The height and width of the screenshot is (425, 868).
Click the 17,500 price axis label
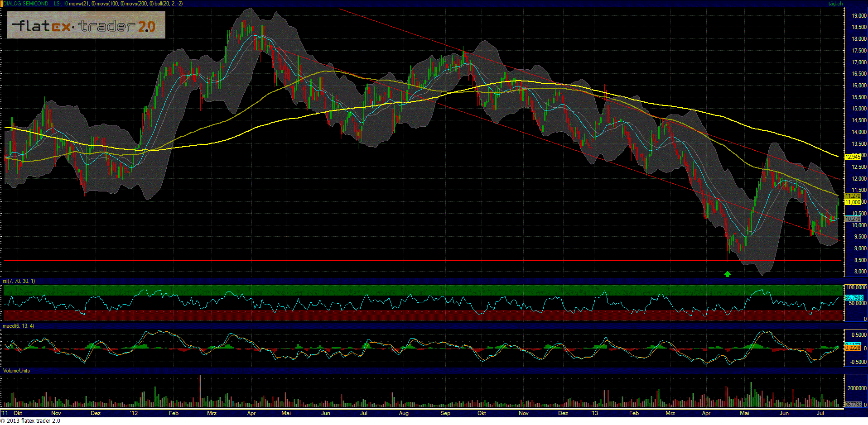(x=859, y=51)
